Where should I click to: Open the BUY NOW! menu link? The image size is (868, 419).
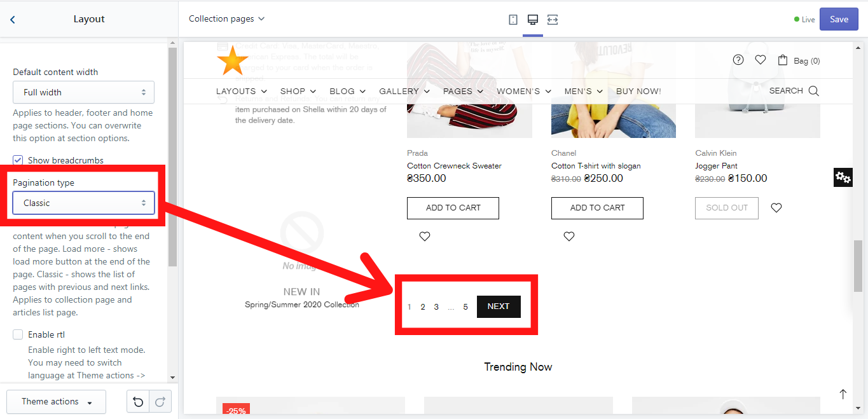tap(638, 92)
